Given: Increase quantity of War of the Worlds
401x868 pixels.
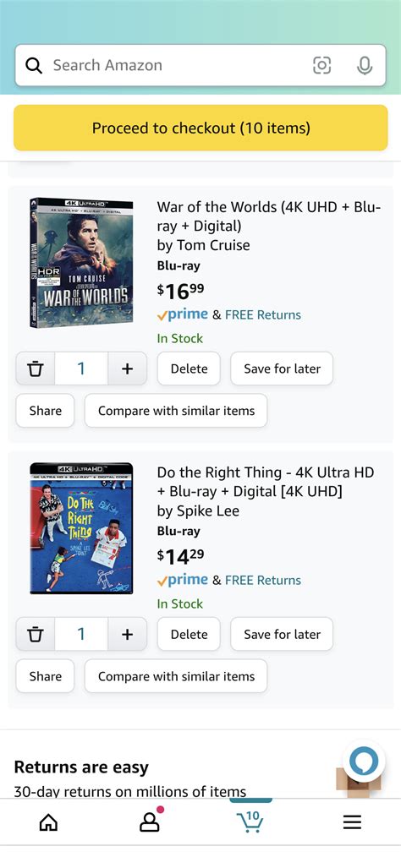Looking at the screenshot, I should pyautogui.click(x=128, y=368).
